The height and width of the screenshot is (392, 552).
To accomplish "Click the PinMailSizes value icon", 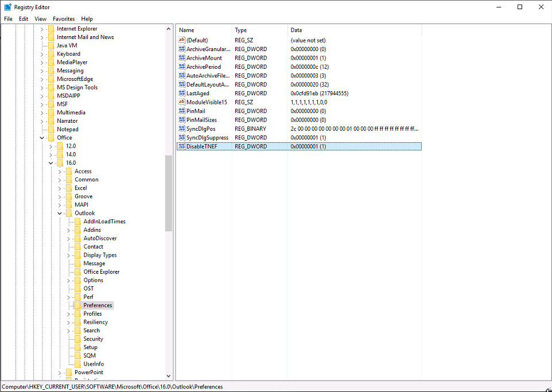I will [x=182, y=120].
